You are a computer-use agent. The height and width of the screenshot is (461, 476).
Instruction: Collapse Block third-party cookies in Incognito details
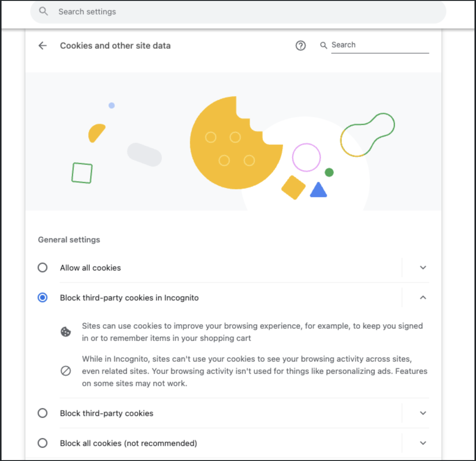(x=423, y=297)
